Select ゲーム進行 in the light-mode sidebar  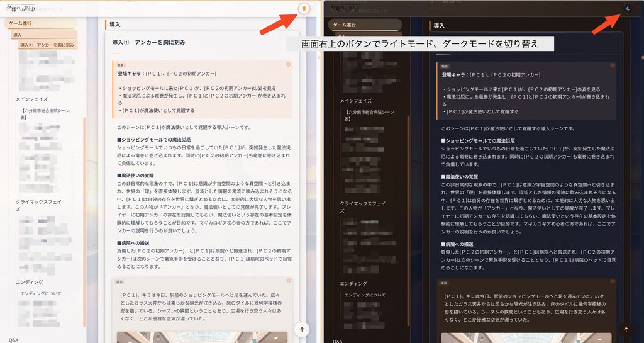click(41, 23)
